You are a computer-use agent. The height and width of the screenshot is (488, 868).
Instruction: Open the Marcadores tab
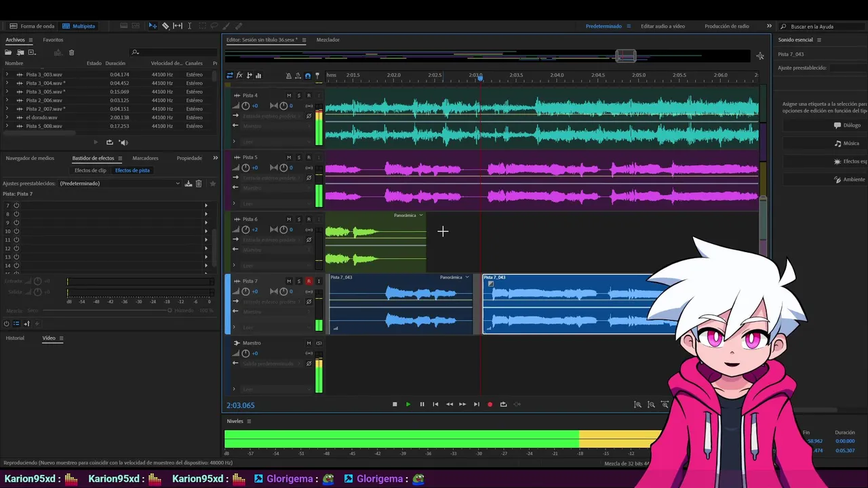(x=145, y=158)
